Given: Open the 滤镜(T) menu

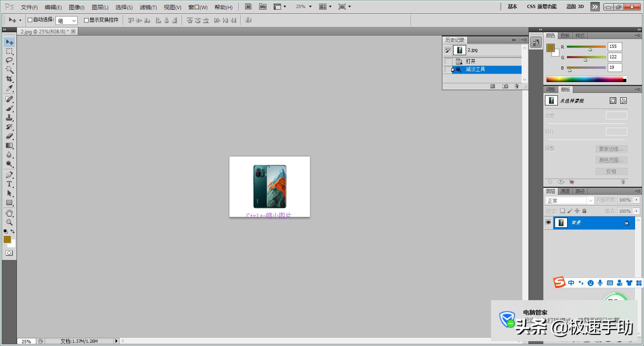Looking at the screenshot, I should tap(148, 7).
